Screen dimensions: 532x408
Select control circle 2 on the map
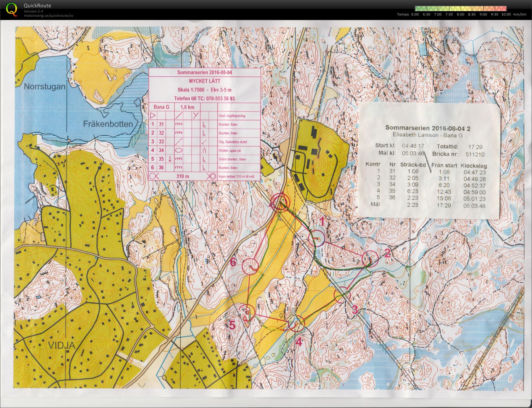point(370,259)
